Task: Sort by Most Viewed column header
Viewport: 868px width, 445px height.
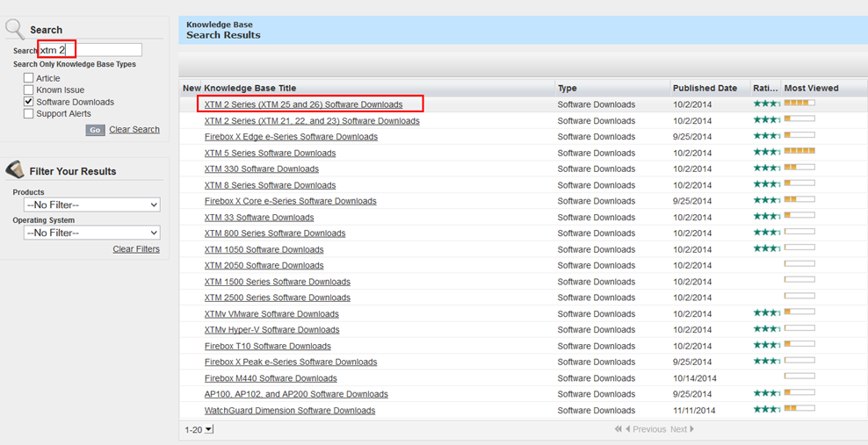Action: [x=812, y=88]
